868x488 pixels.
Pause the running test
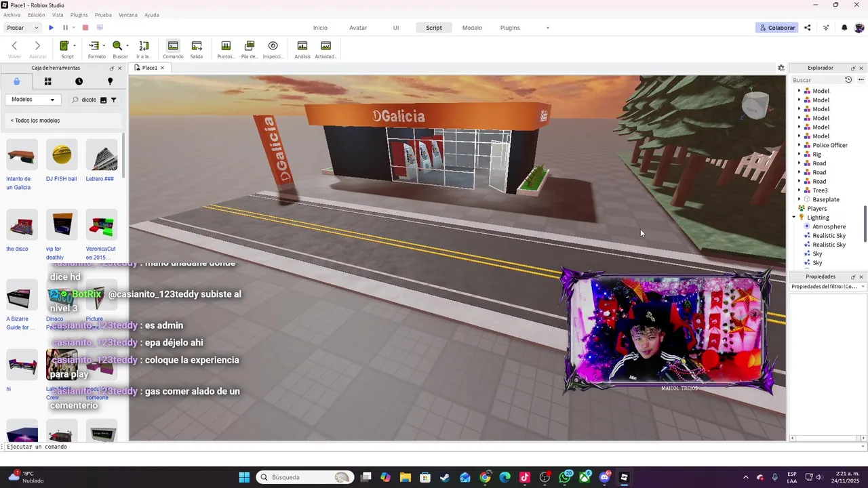click(x=65, y=28)
